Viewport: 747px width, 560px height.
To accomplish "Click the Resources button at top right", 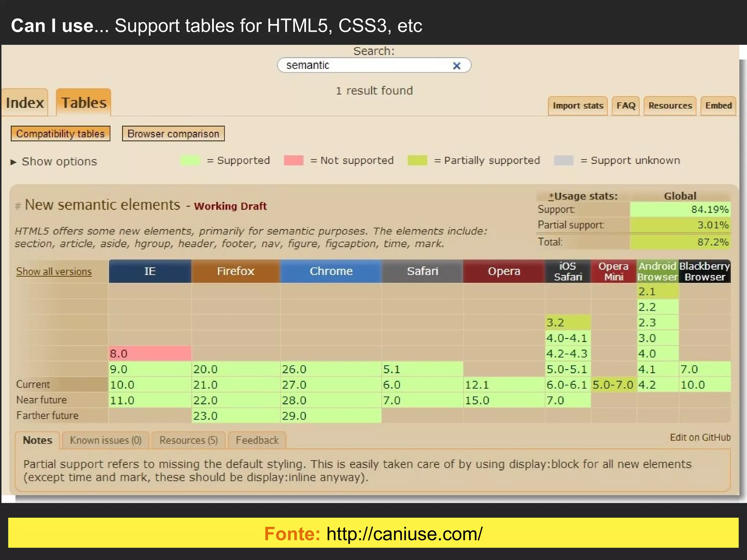I will tap(670, 106).
